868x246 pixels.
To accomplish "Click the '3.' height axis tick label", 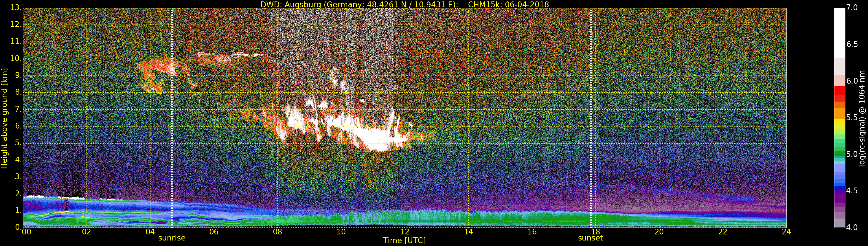I will click(x=18, y=177).
